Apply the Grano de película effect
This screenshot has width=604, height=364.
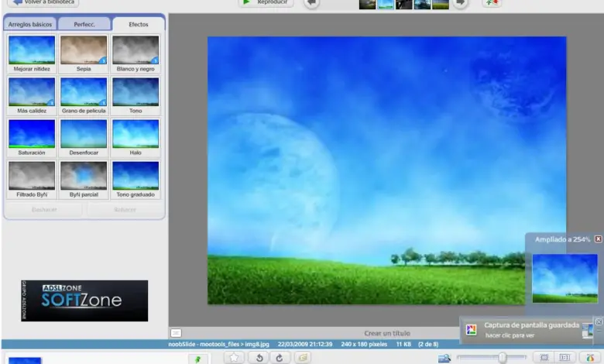click(84, 95)
